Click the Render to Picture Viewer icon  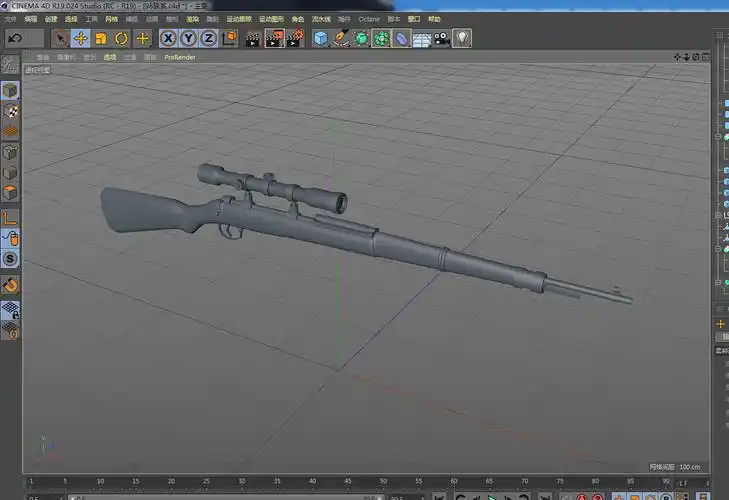click(x=274, y=38)
